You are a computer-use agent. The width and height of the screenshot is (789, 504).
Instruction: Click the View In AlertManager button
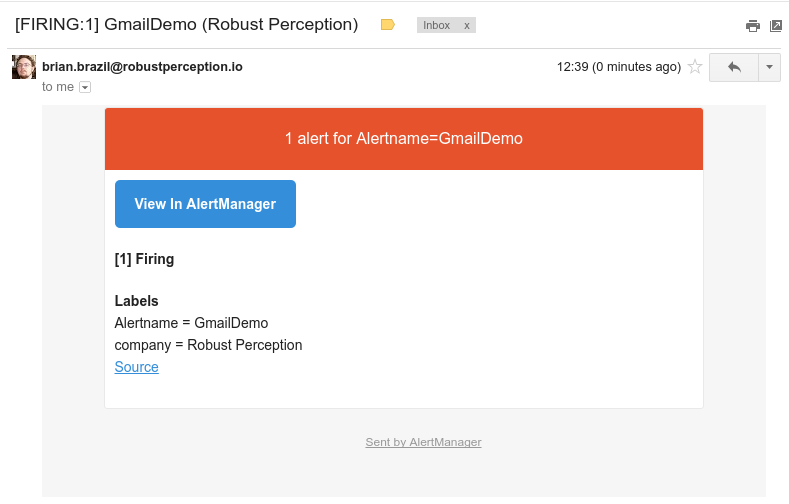(x=205, y=204)
